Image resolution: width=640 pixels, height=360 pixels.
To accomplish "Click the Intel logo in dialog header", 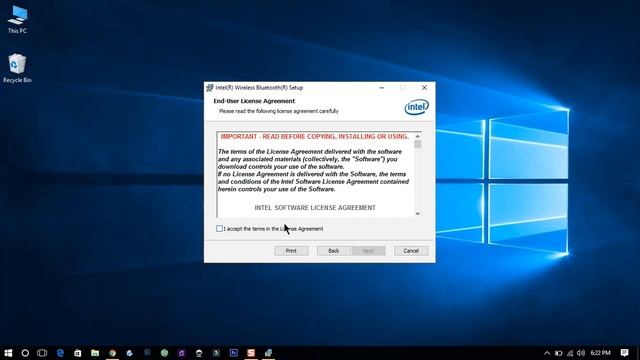I will click(417, 107).
